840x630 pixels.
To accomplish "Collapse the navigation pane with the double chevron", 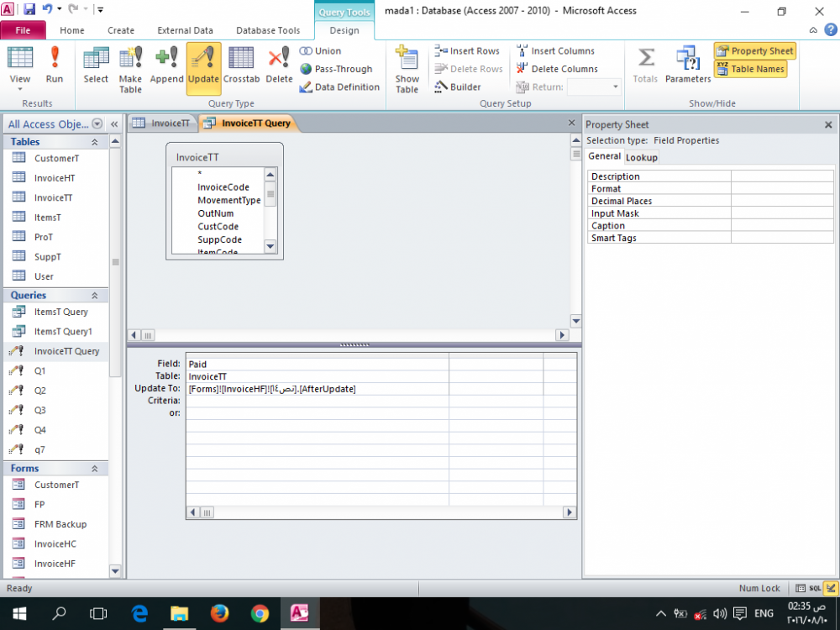I will [114, 124].
